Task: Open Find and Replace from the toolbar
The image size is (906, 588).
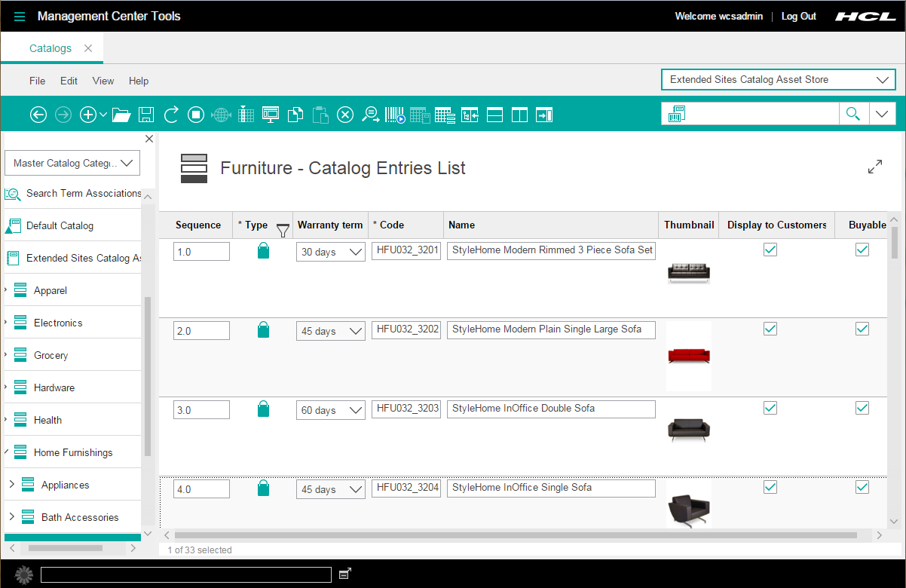Action: (371, 114)
